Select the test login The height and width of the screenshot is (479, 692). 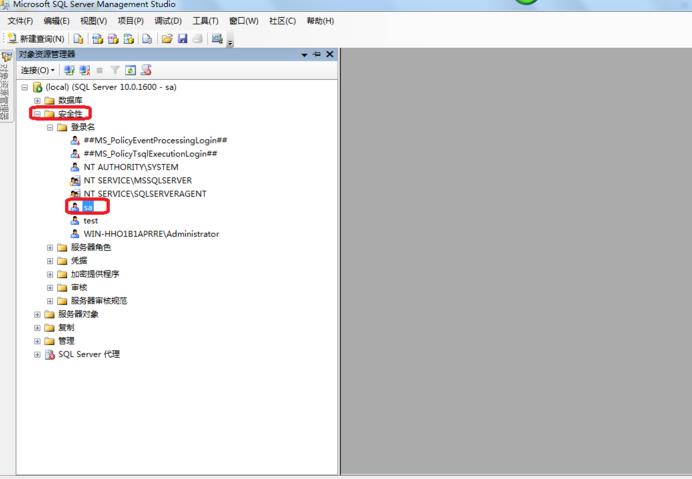90,221
